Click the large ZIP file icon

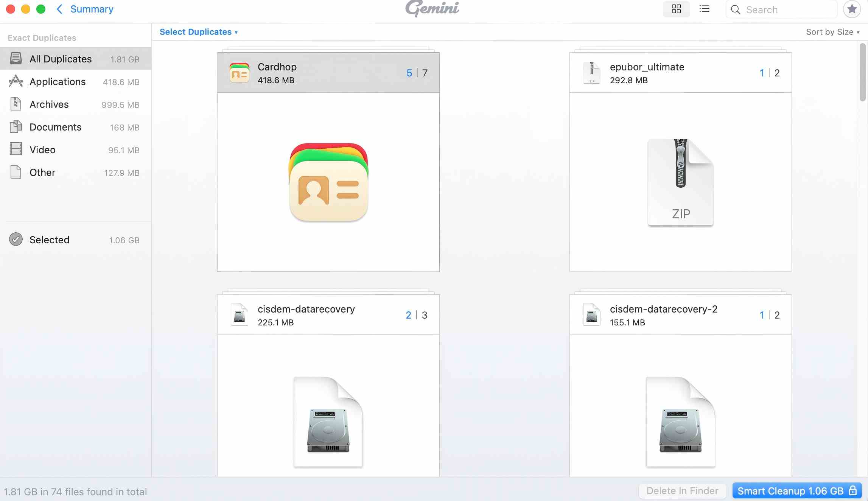click(680, 182)
